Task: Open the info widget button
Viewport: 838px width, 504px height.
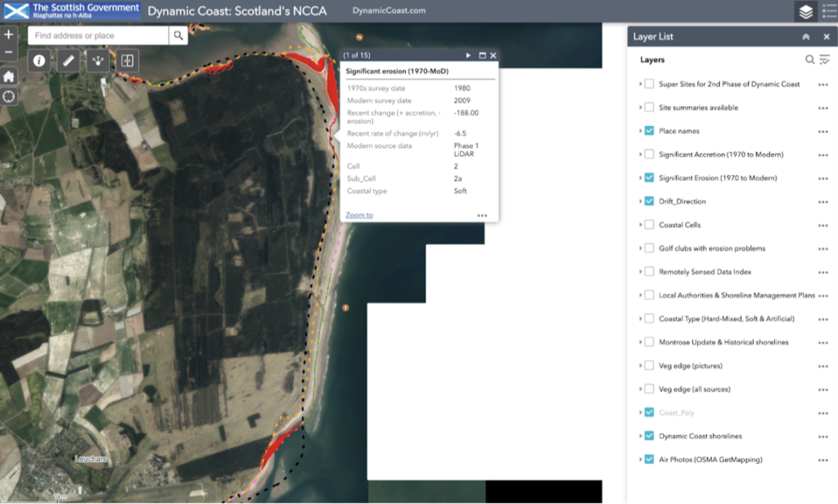Action: 39,61
